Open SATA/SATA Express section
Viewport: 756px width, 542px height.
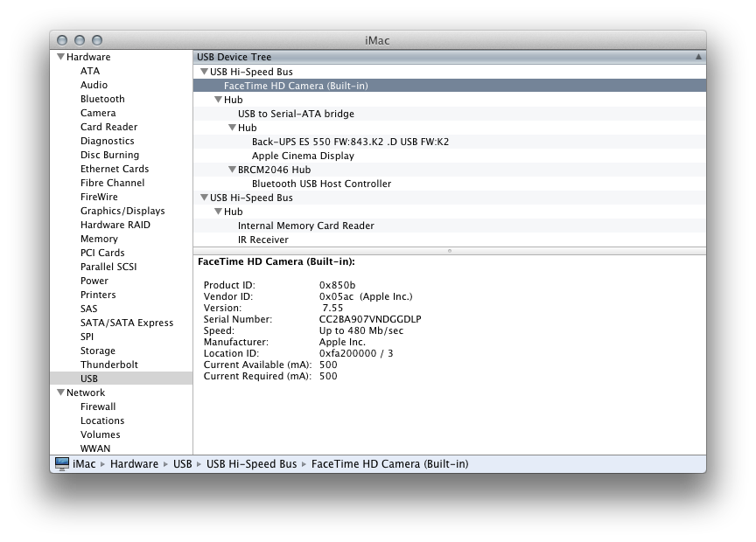click(x=127, y=323)
